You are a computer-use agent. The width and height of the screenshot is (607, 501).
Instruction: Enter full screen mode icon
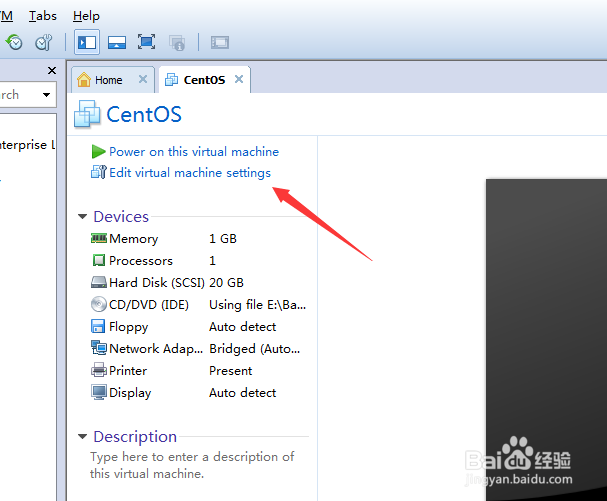click(x=146, y=42)
